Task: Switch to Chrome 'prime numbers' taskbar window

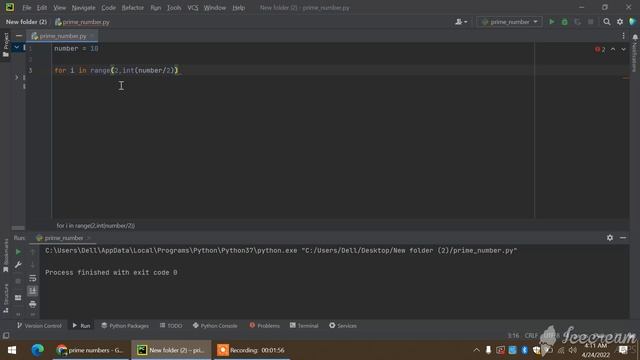Action: pyautogui.click(x=91, y=350)
